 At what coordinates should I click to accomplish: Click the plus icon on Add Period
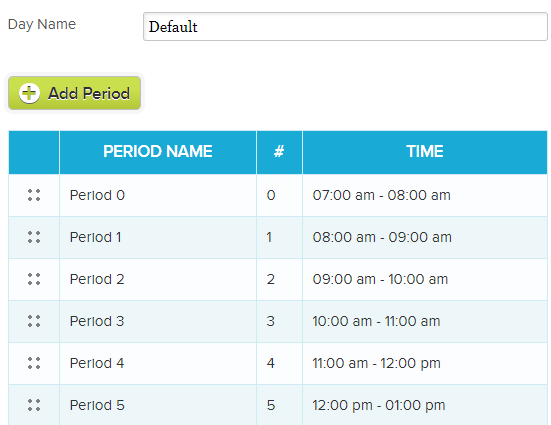click(x=29, y=94)
